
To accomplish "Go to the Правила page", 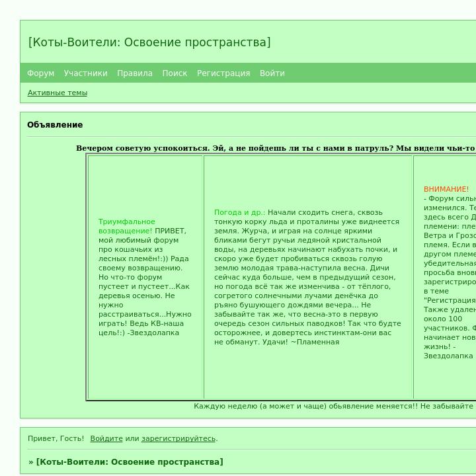I will [x=135, y=73].
